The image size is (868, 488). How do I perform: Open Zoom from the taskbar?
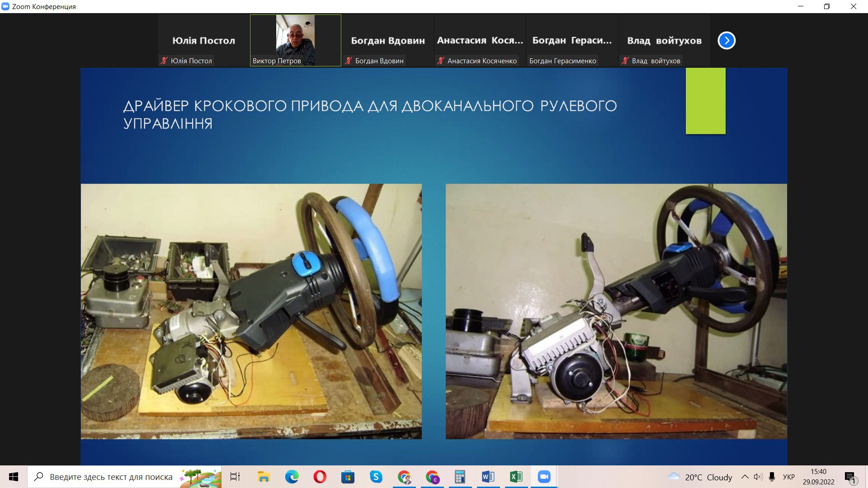pyautogui.click(x=544, y=477)
